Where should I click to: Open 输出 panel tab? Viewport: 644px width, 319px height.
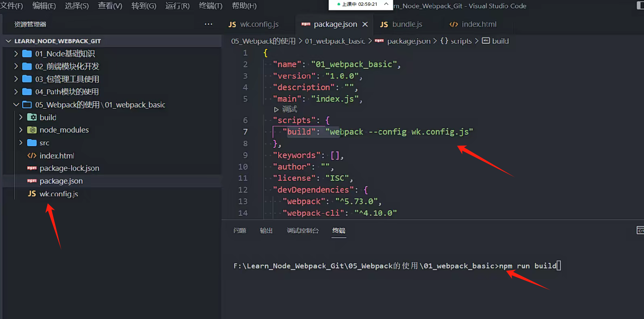click(x=266, y=231)
